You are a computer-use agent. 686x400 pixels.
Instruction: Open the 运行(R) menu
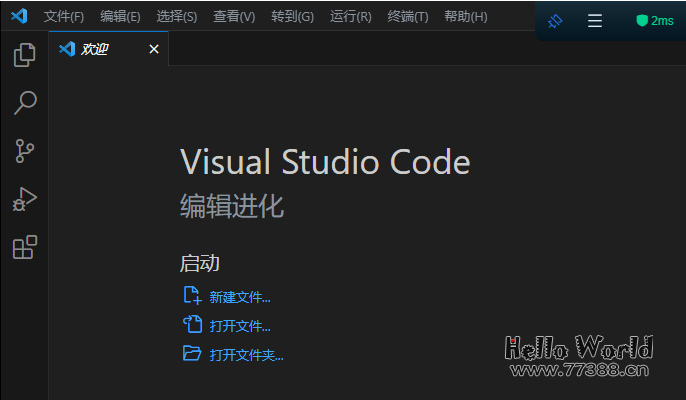[350, 17]
